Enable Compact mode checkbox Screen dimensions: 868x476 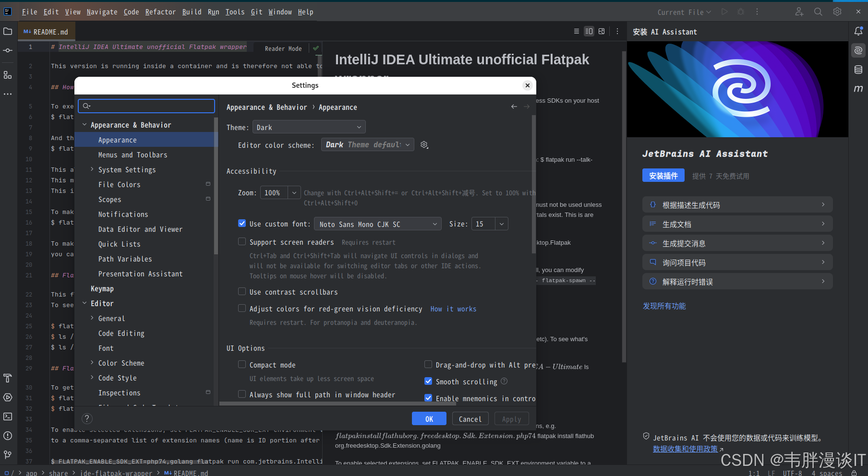coord(242,364)
